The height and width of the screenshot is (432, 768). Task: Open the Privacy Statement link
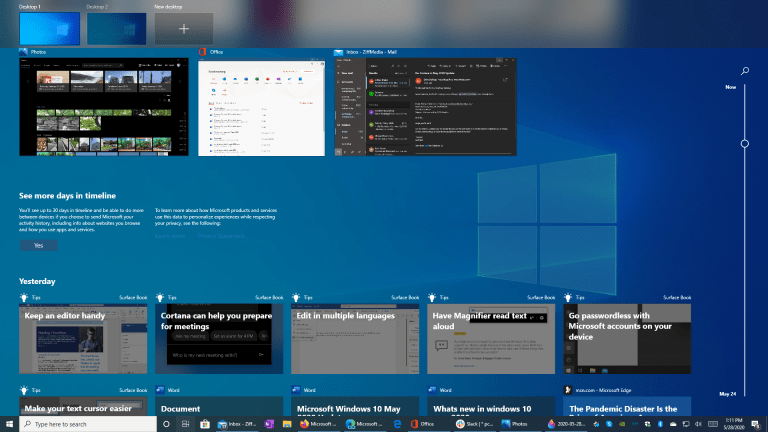pos(221,236)
